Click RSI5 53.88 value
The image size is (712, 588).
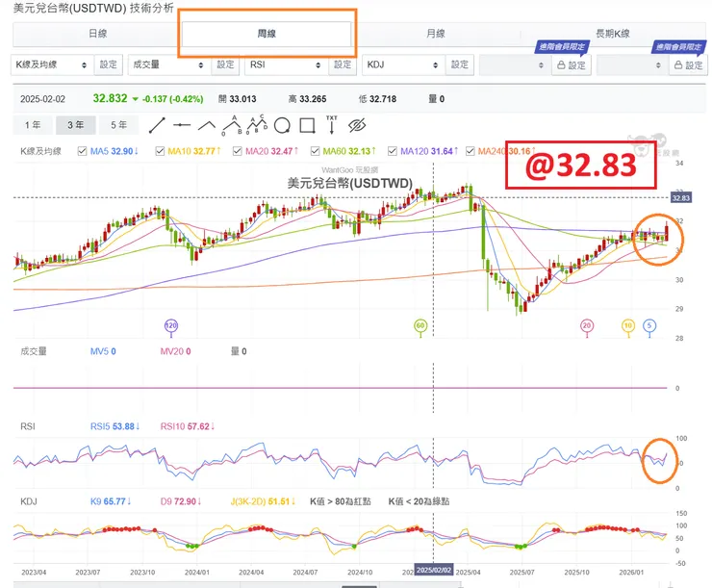114,426
